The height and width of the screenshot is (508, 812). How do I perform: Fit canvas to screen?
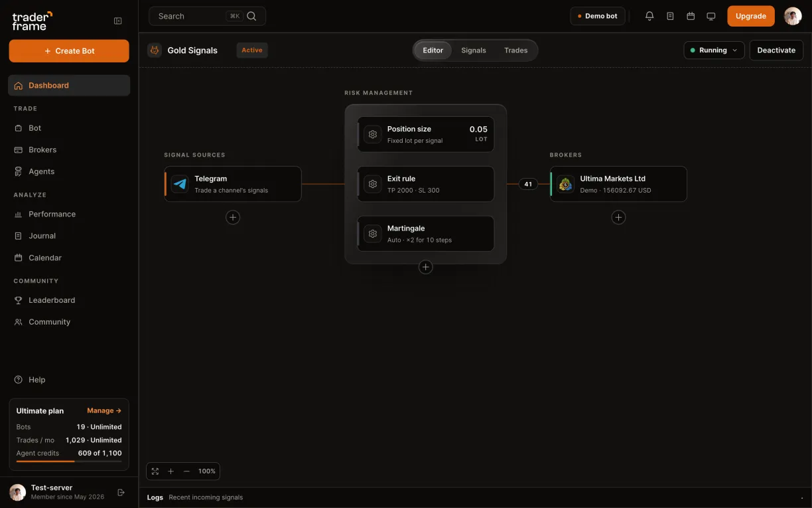(155, 471)
